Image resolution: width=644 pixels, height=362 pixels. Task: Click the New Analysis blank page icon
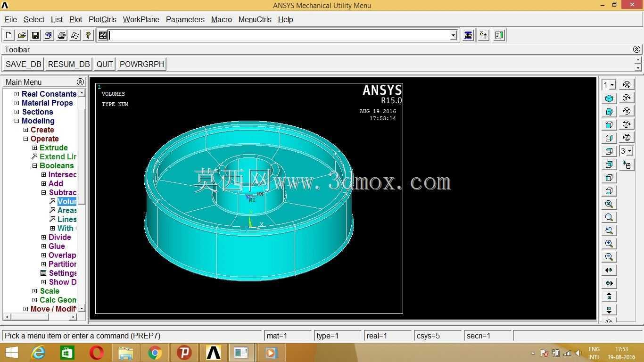click(x=8, y=35)
